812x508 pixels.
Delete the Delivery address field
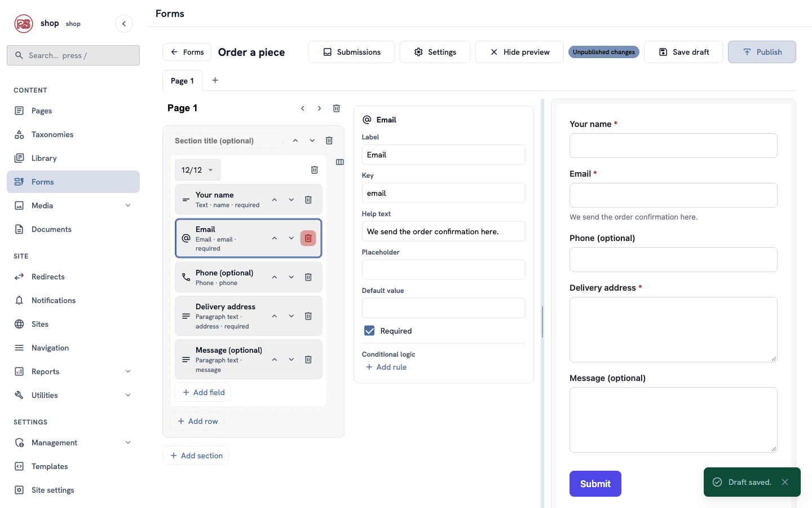tap(308, 316)
